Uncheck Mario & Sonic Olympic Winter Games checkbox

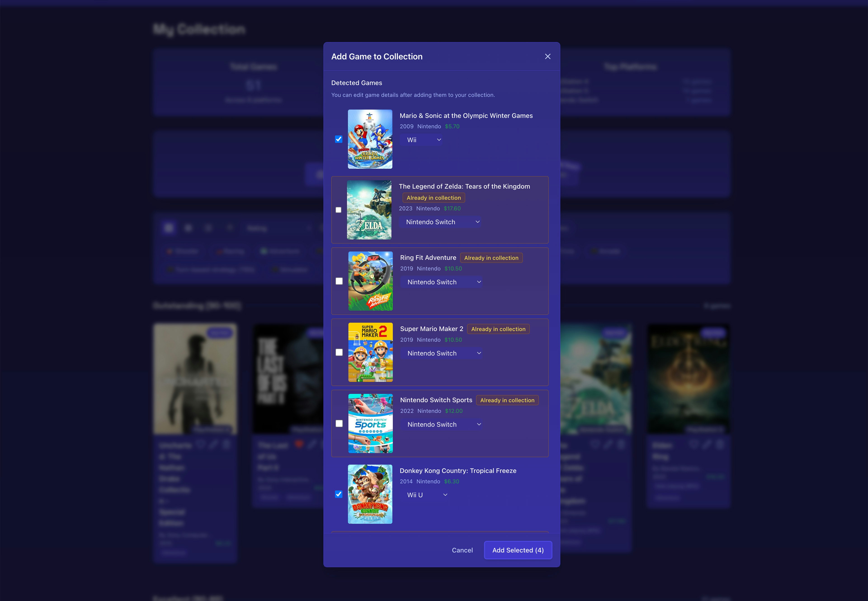tap(339, 139)
